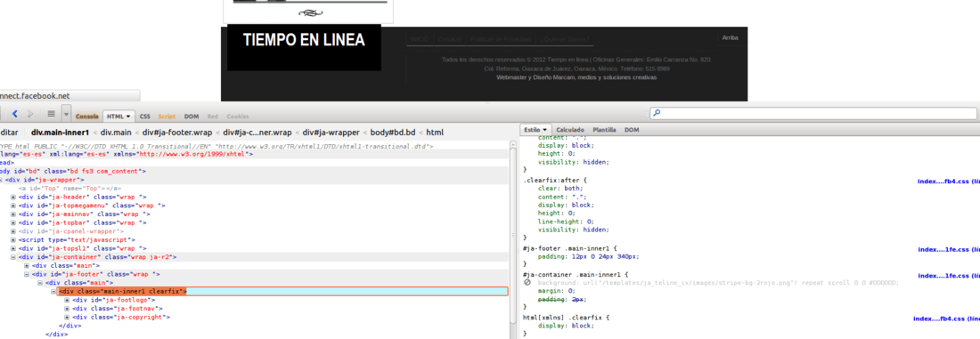Open the index....1fe.css link beside #ja-footer rule

[949, 250]
